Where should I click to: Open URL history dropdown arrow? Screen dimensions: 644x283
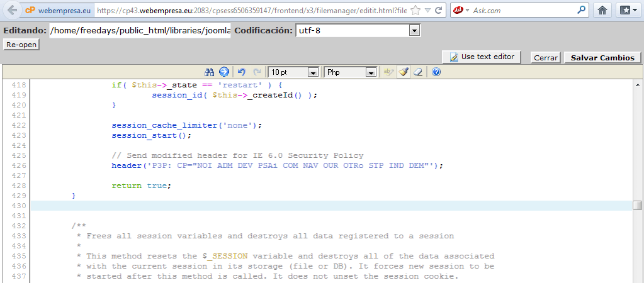(427, 11)
